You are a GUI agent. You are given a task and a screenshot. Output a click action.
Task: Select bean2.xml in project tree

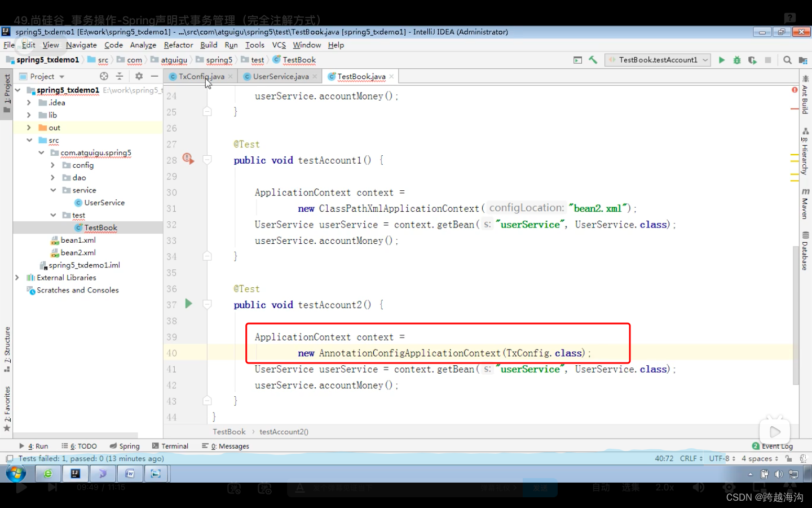click(73, 253)
